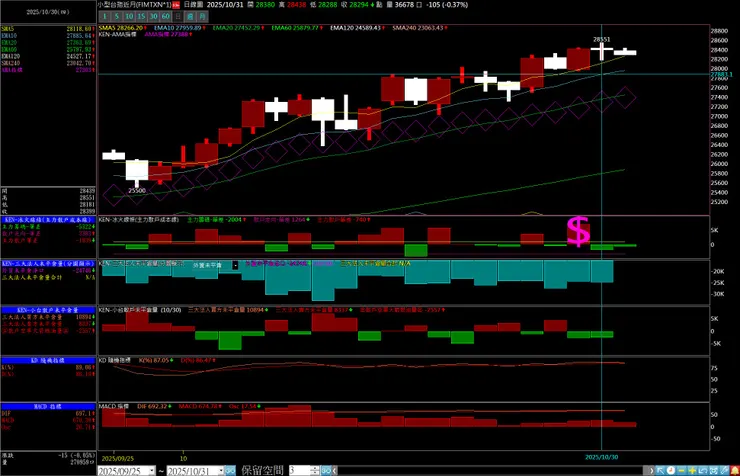Click the round clock icon in bottom toolbar
Viewport: 740px width, 476px height.
coord(671,470)
